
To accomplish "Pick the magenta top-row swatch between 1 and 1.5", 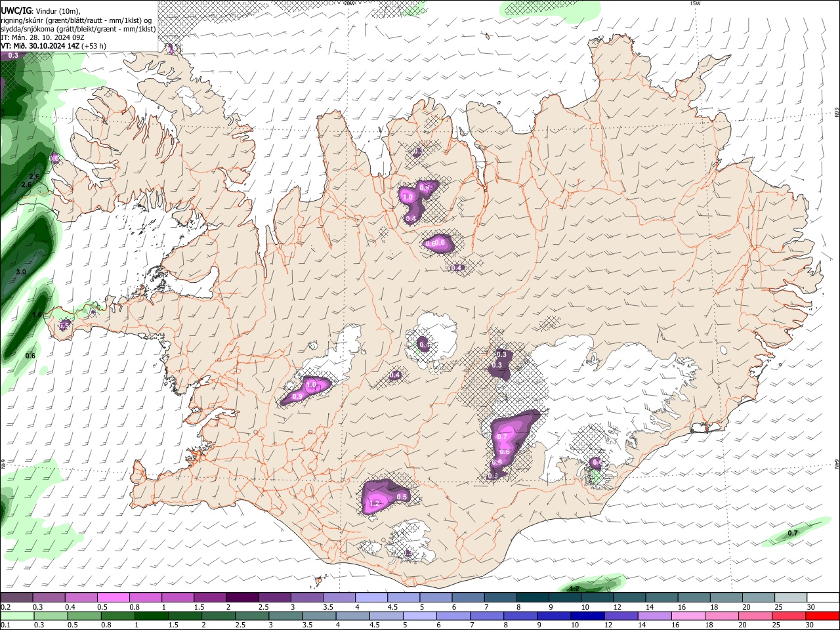I will 177,597.
